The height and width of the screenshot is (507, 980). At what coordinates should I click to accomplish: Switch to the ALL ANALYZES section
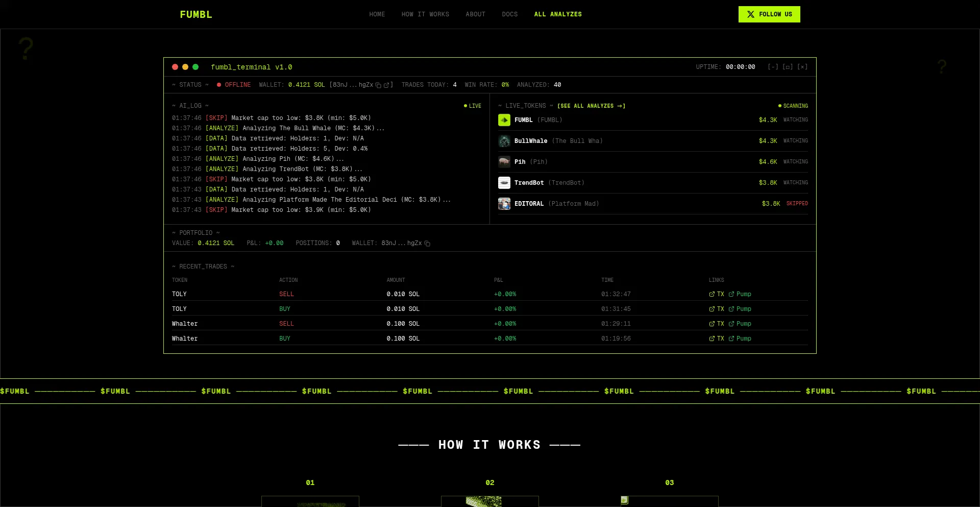(x=558, y=14)
